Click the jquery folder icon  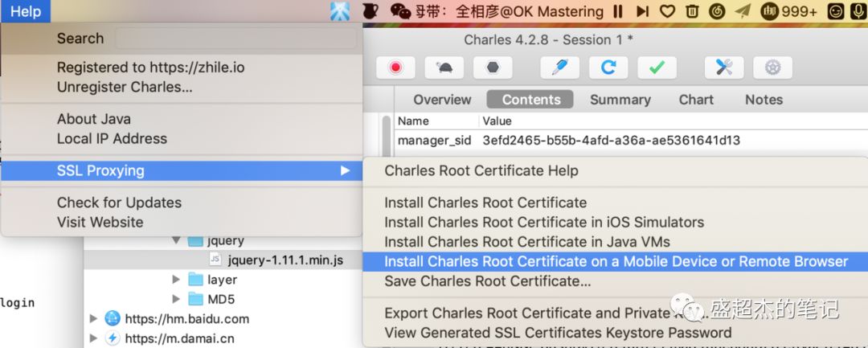click(x=195, y=240)
